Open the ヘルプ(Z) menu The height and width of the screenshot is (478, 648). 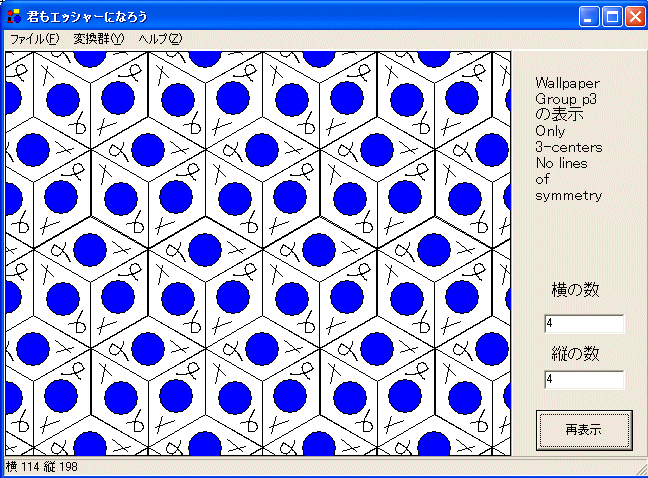tap(160, 38)
